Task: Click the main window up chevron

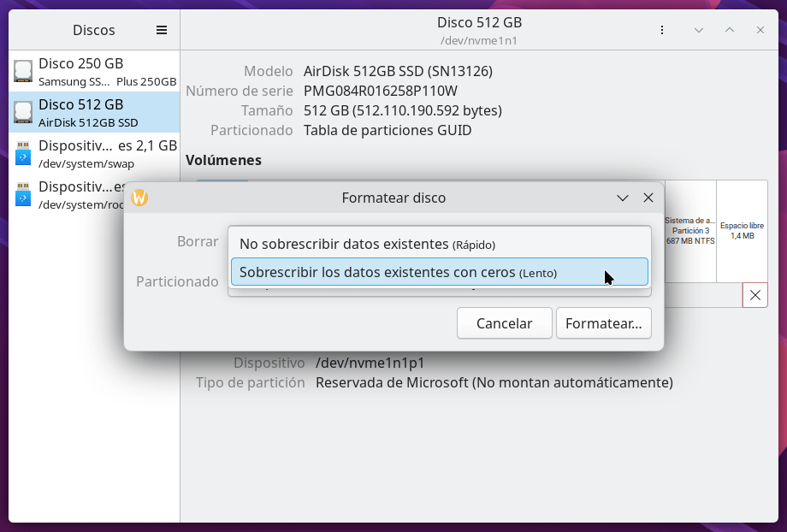Action: coord(730,30)
